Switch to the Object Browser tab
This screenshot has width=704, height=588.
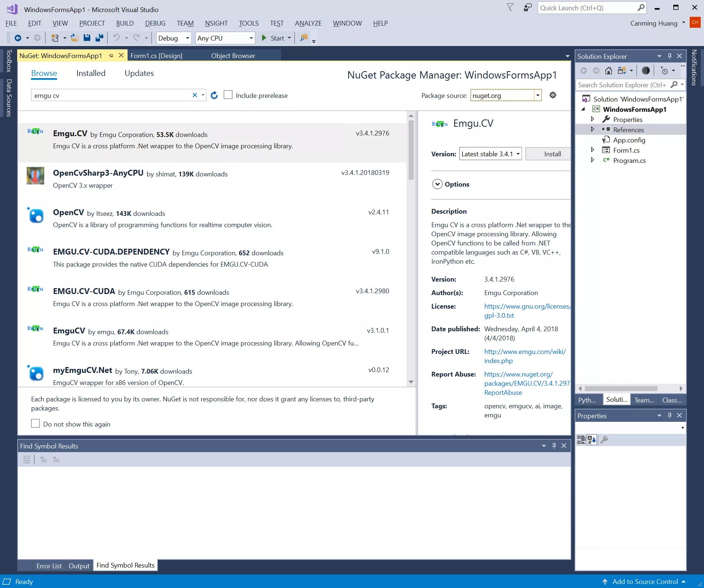pos(233,56)
